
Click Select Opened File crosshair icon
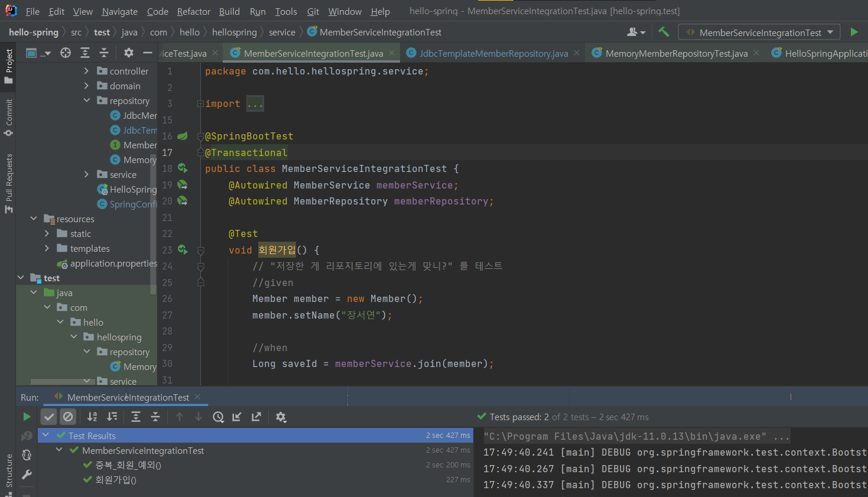click(66, 53)
